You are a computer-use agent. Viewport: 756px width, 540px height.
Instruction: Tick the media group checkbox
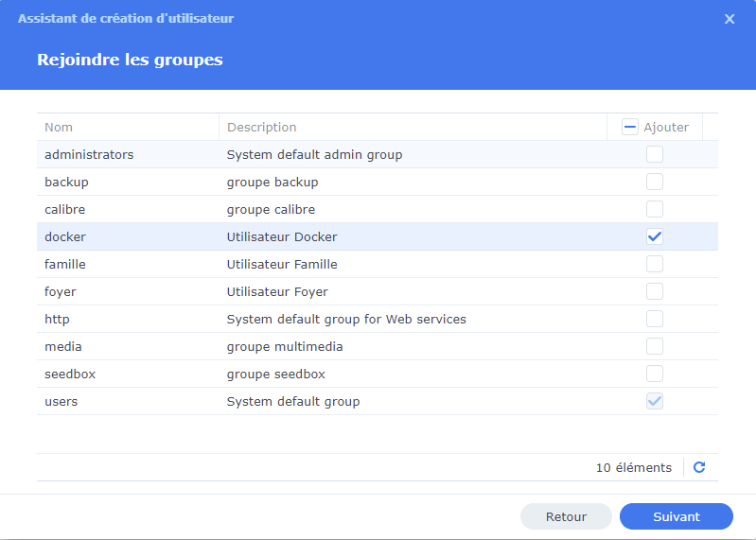coord(655,346)
